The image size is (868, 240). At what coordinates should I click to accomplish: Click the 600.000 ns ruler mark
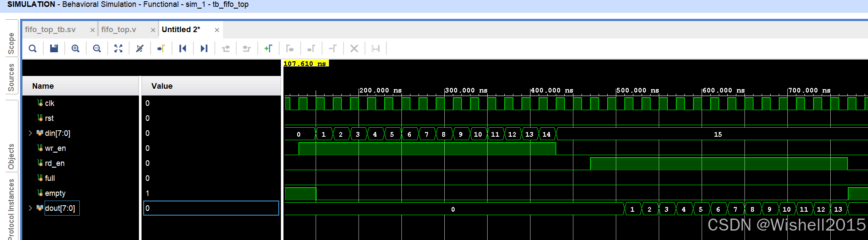point(723,90)
